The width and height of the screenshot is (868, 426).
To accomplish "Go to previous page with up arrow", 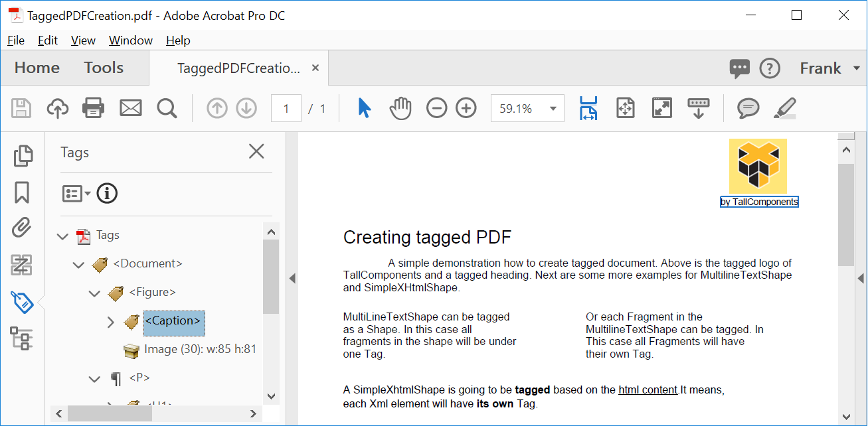I will (217, 108).
